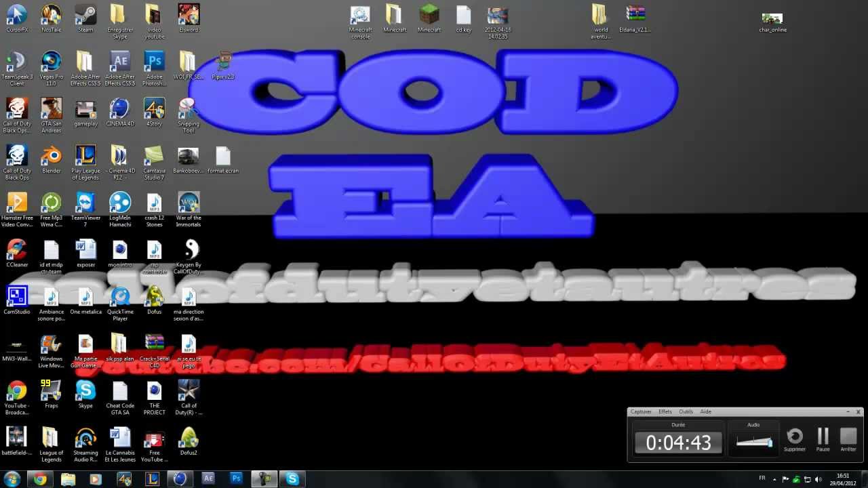Open the TeamSpeak 3 Client shortcut
Screen dimensions: 868x488
[x=17, y=68]
